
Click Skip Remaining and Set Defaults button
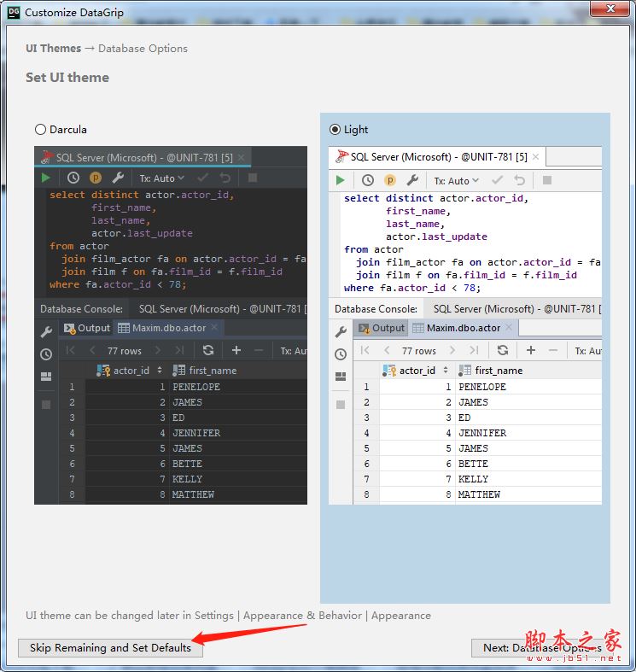coord(110,647)
